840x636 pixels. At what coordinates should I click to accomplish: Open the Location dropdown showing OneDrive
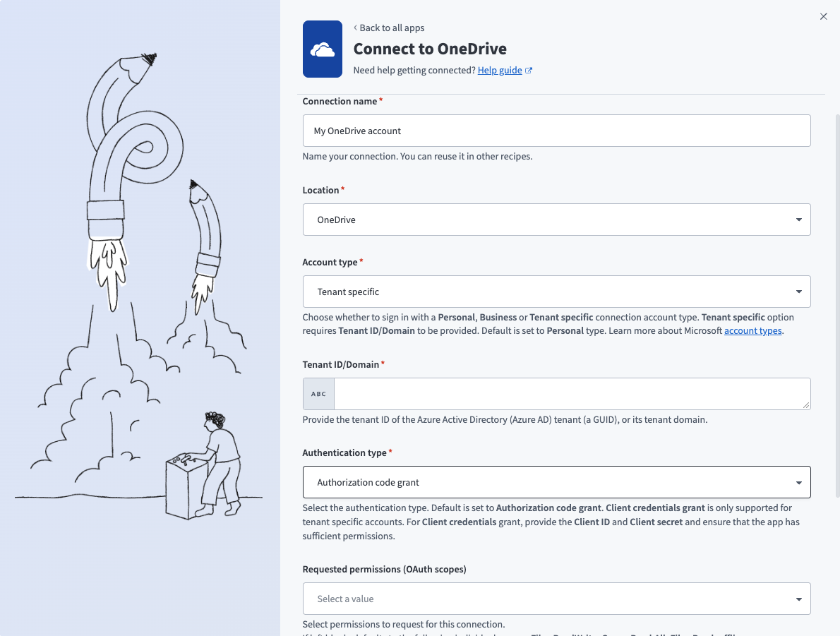click(x=557, y=220)
